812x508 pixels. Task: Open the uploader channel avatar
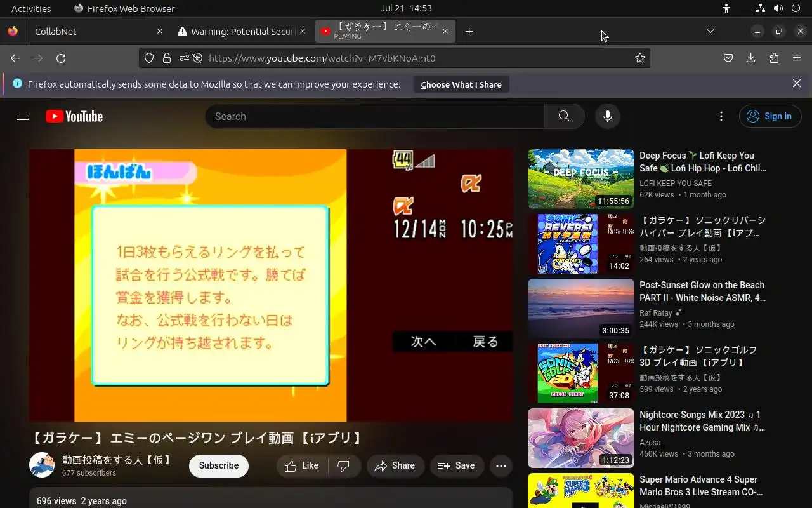tap(42, 465)
